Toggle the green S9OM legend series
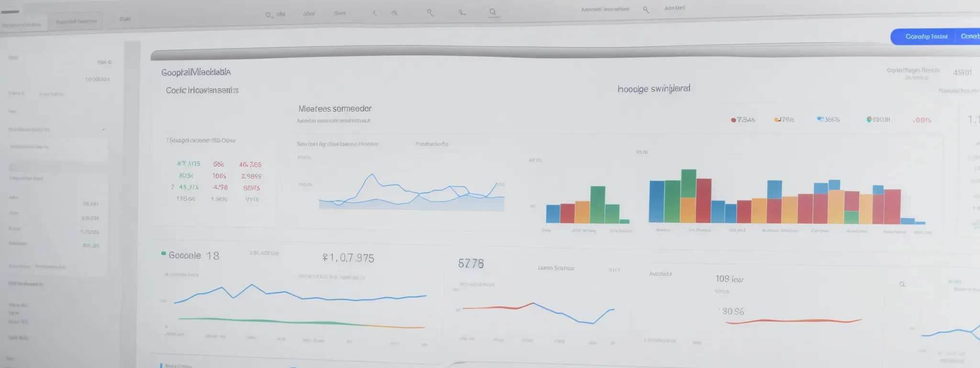This screenshot has height=368, width=980. click(x=869, y=119)
